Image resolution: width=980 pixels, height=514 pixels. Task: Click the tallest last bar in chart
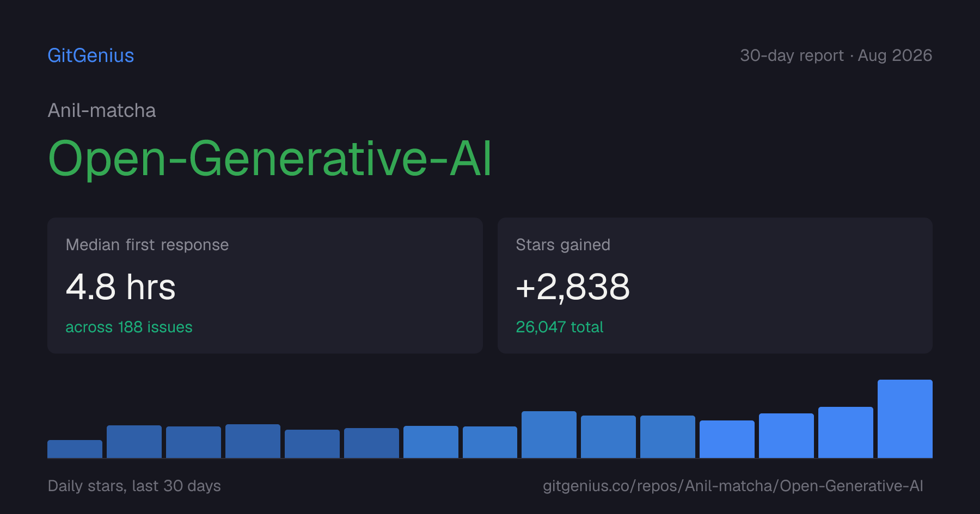tap(905, 419)
